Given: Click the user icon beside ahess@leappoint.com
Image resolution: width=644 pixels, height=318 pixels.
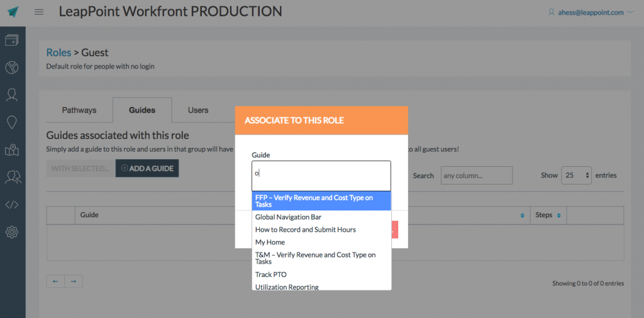Looking at the screenshot, I should [552, 13].
